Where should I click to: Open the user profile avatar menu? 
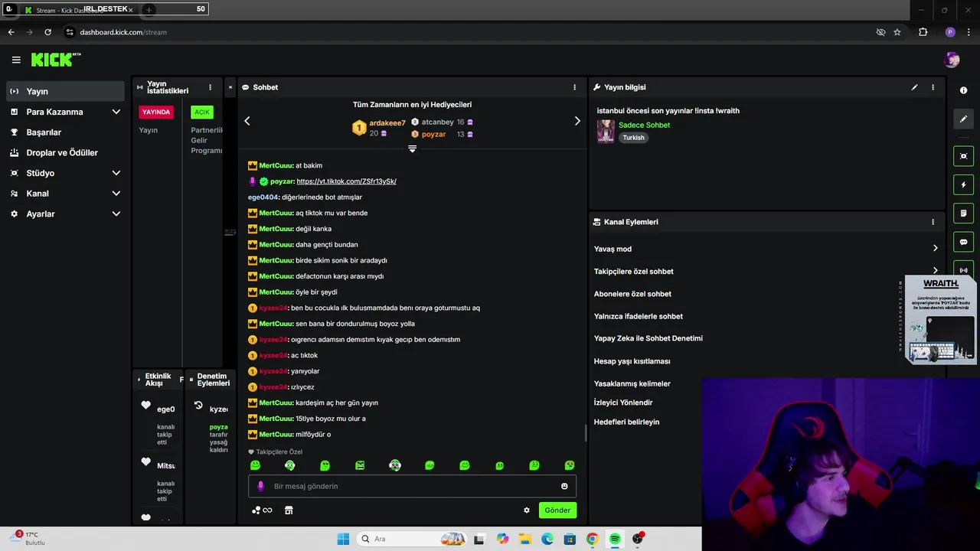pyautogui.click(x=952, y=60)
